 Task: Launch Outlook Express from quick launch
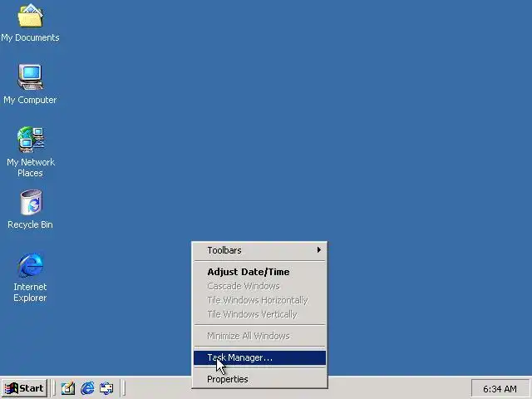click(106, 388)
